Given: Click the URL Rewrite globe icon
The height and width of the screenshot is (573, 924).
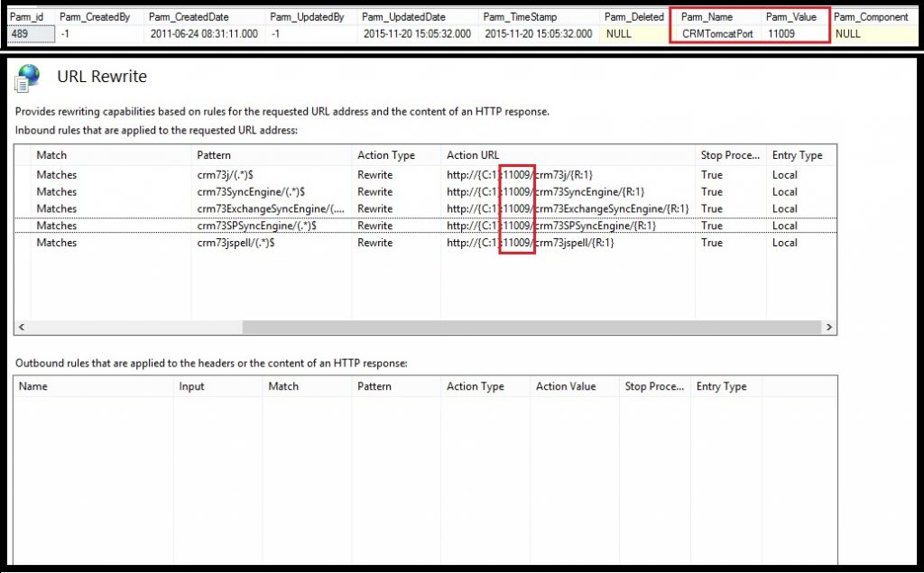Looking at the screenshot, I should pyautogui.click(x=27, y=78).
